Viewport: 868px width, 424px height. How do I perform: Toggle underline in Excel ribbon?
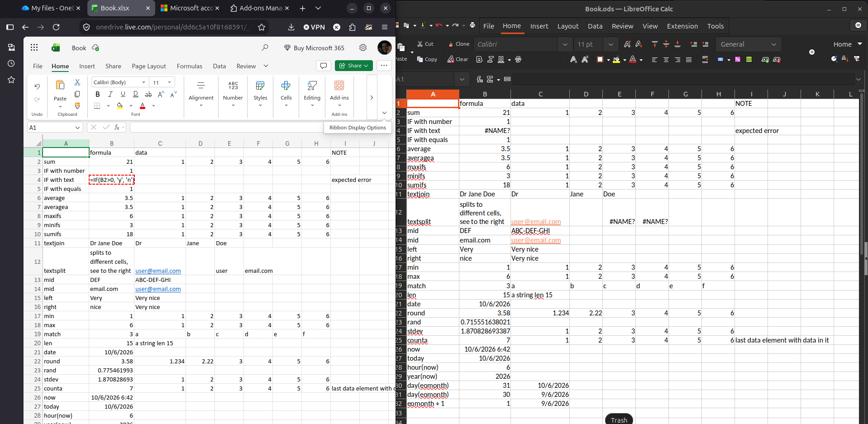pyautogui.click(x=123, y=94)
